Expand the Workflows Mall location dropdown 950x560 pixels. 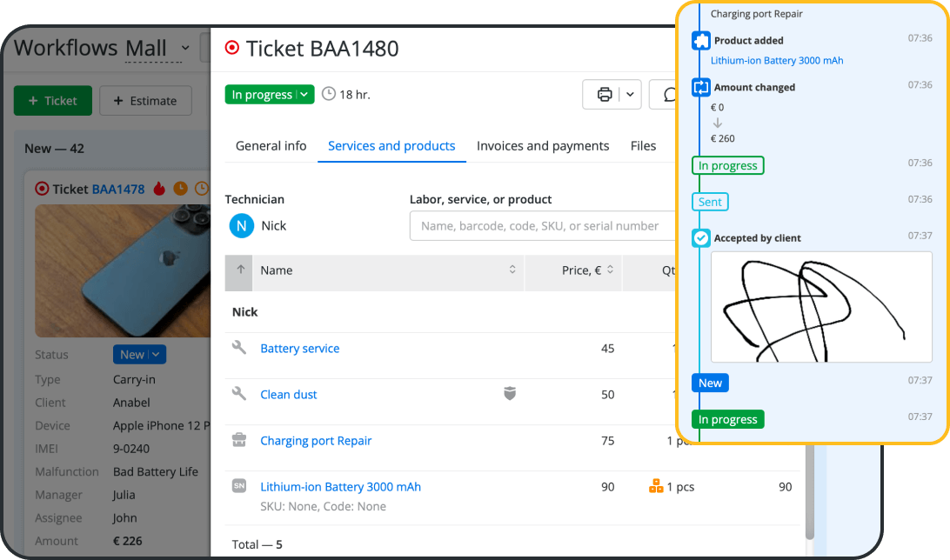pos(184,48)
